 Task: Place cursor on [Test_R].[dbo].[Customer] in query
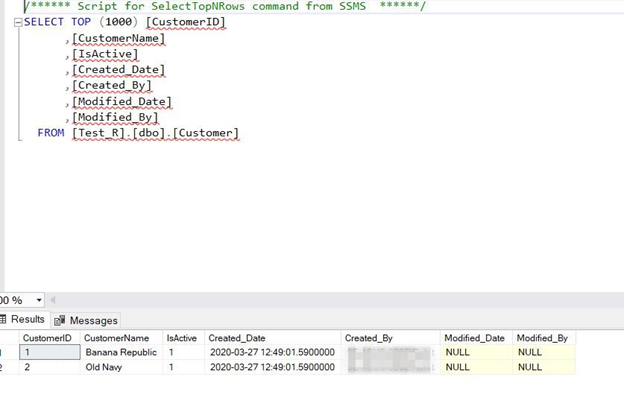pos(155,133)
